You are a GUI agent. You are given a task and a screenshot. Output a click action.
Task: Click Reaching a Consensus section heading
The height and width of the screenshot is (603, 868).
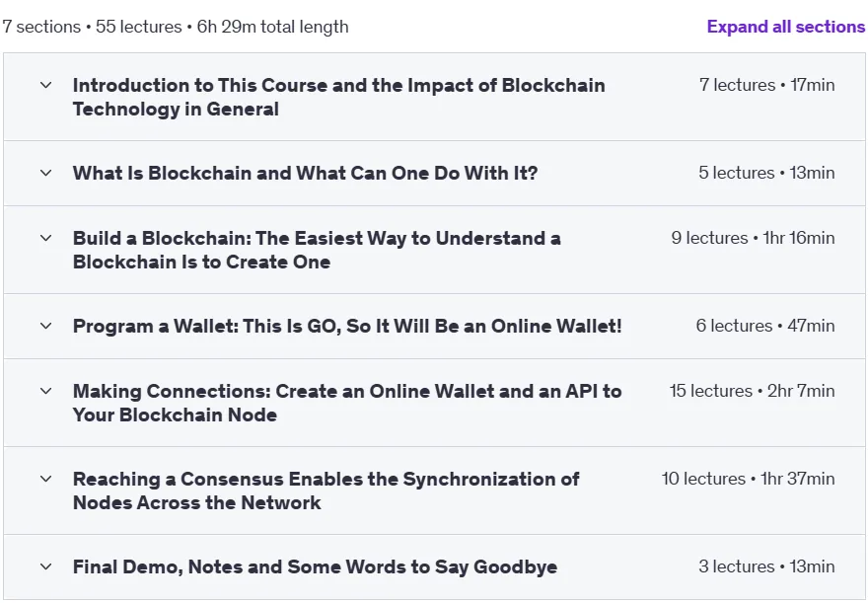(326, 490)
